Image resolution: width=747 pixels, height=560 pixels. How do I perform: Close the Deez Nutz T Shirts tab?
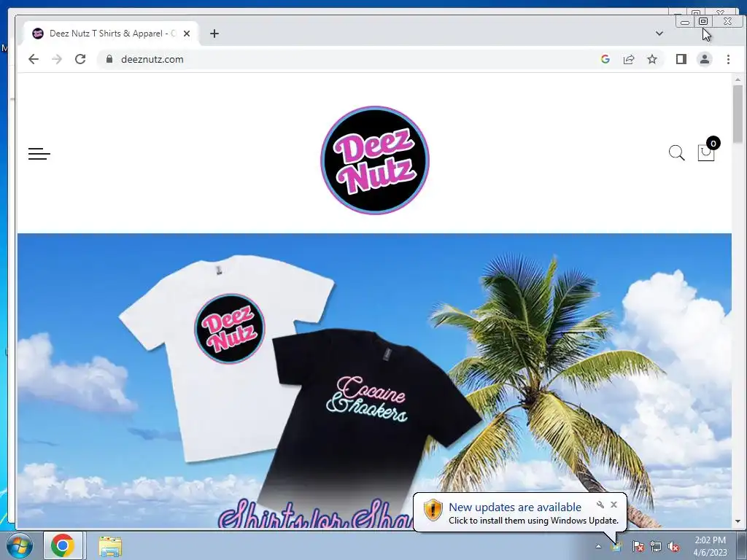[187, 34]
